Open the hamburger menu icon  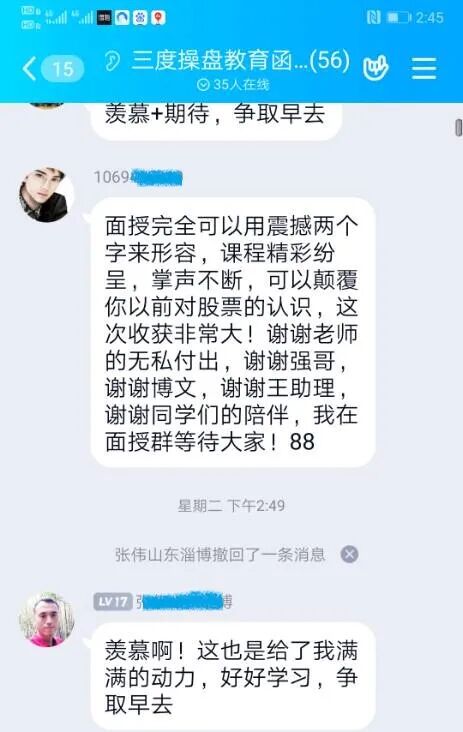pos(424,69)
